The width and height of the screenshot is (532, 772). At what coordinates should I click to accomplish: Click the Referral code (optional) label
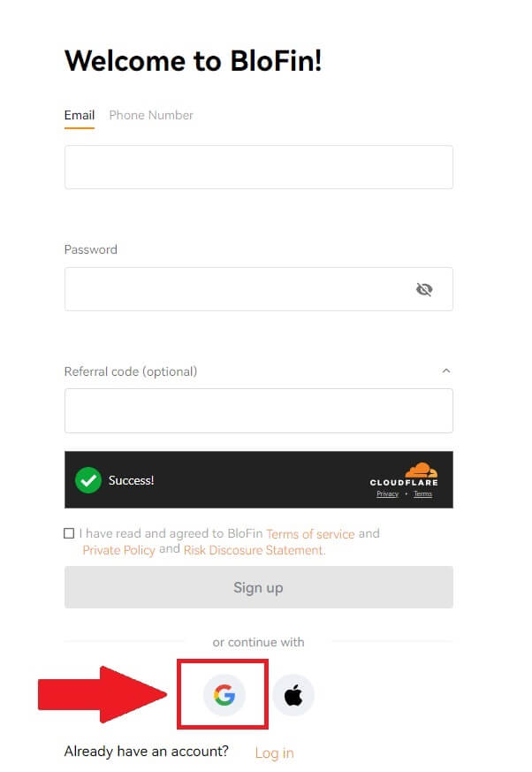click(131, 371)
